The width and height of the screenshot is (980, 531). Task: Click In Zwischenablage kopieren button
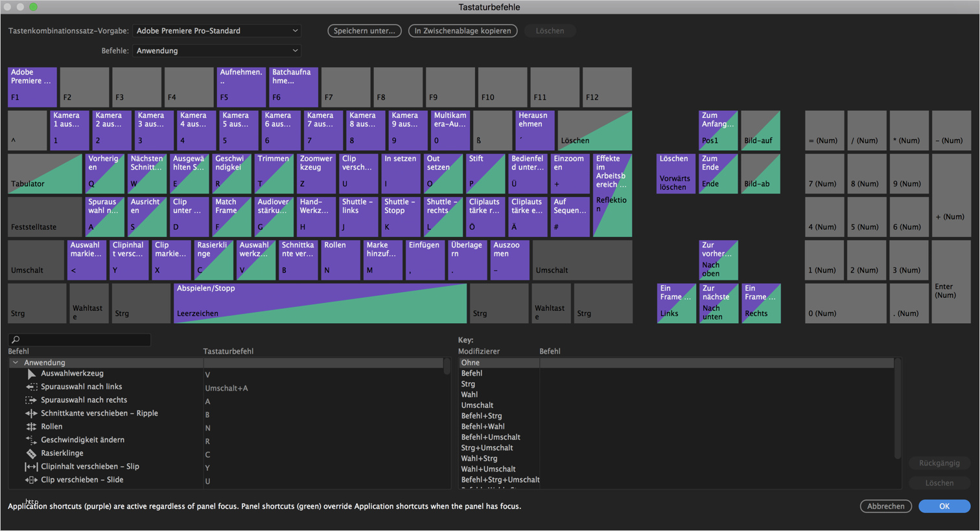click(463, 30)
